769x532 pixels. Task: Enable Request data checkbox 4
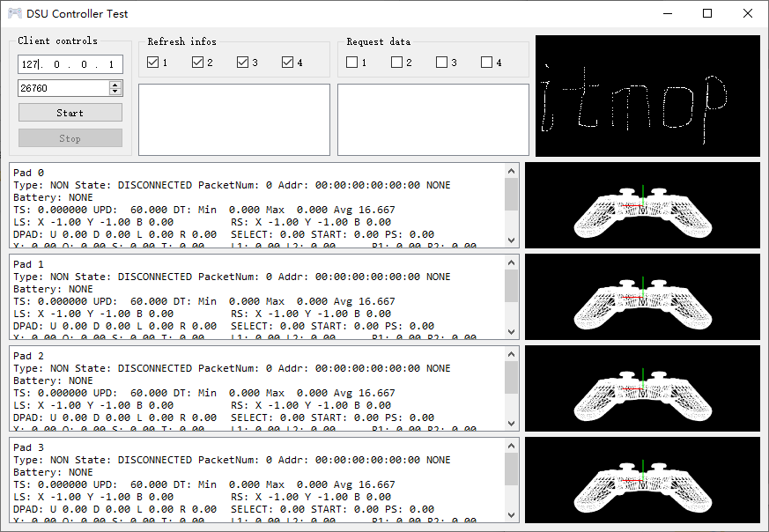(487, 63)
